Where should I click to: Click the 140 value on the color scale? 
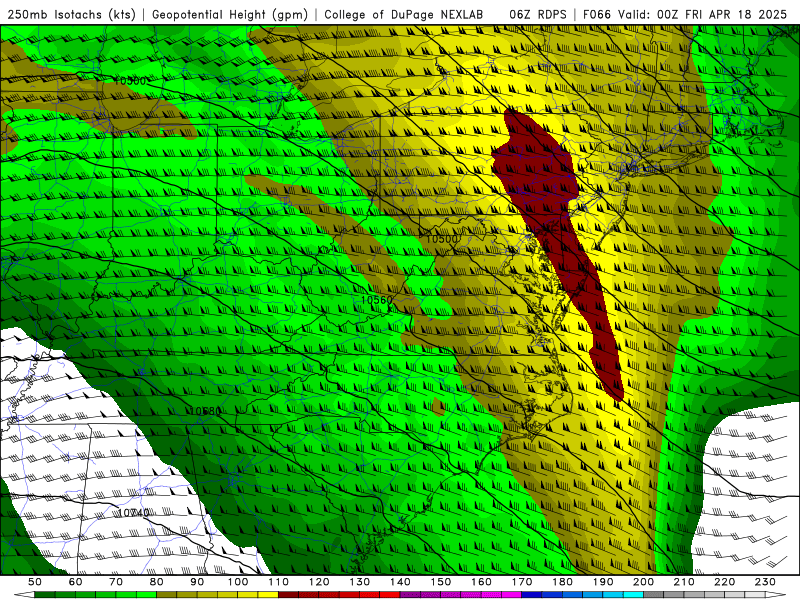400,582
